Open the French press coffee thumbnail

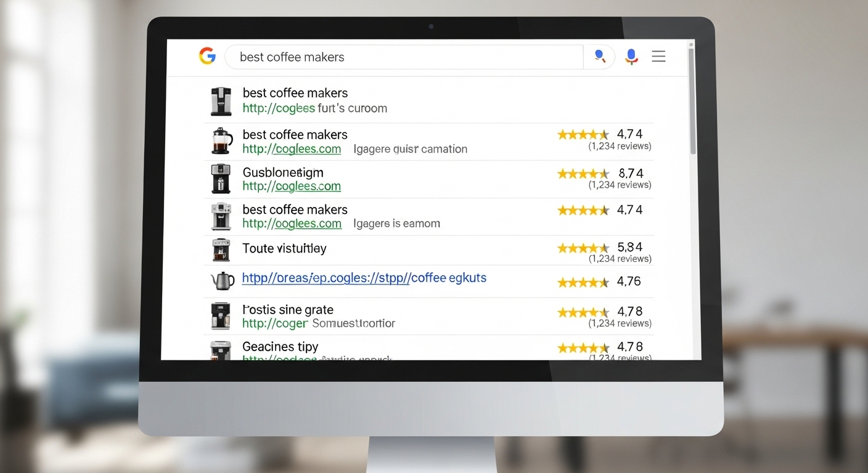221,141
